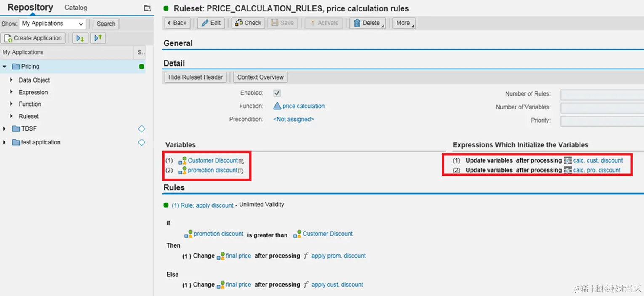Image resolution: width=644 pixels, height=296 pixels.
Task: Select the TDSF folder icon
Action: [16, 129]
